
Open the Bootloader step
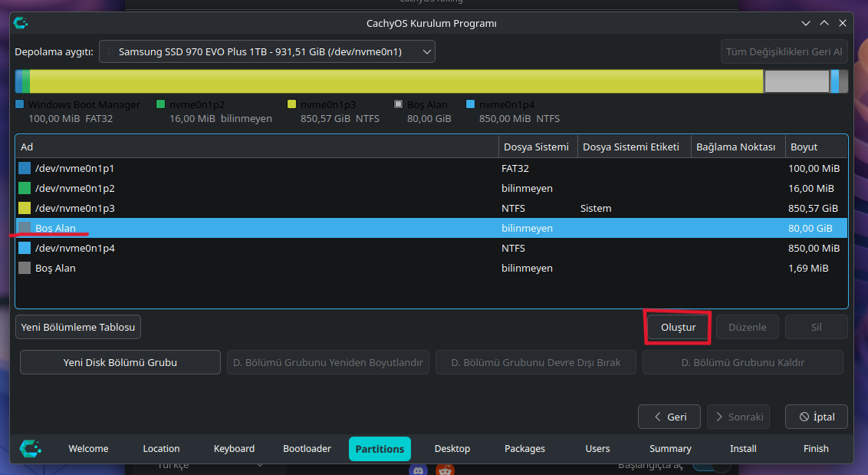coord(307,448)
